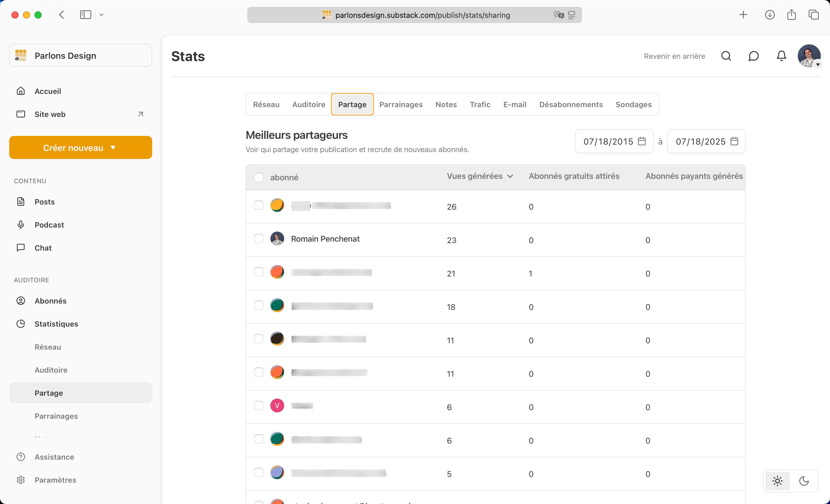Click the reader view icon in address bar
The image size is (830, 504).
point(572,15)
